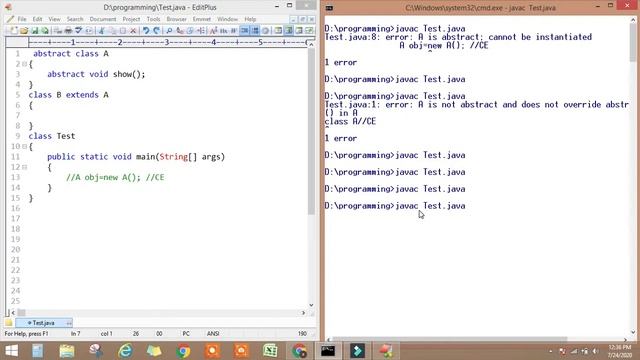The height and width of the screenshot is (360, 640).
Task: Click 'ANSI' encoding in the EditPlus status bar
Action: click(213, 333)
